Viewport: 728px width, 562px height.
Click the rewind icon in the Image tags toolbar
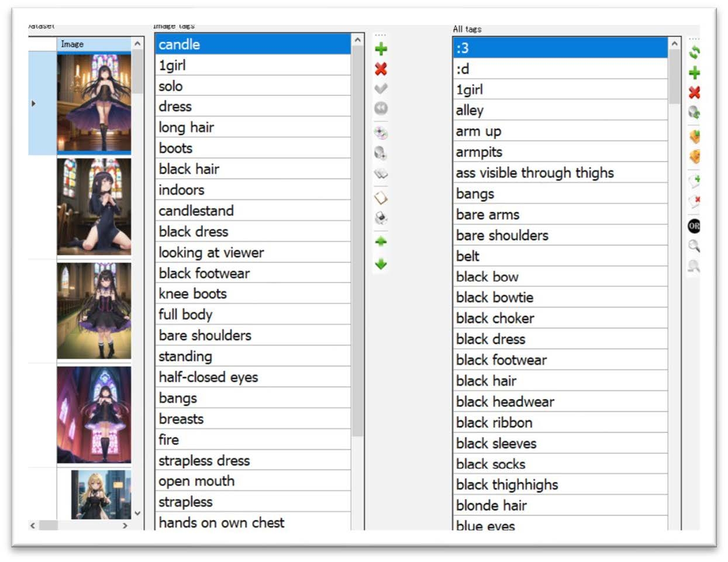(x=381, y=108)
